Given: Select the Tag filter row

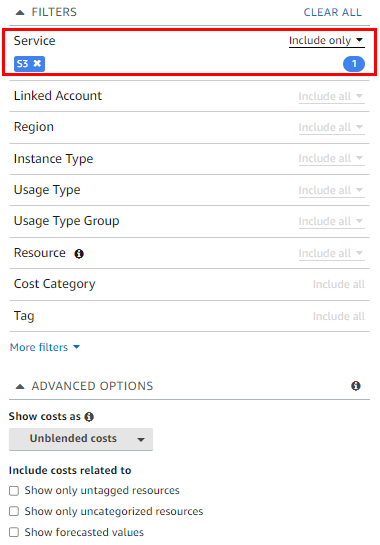Looking at the screenshot, I should (189, 316).
